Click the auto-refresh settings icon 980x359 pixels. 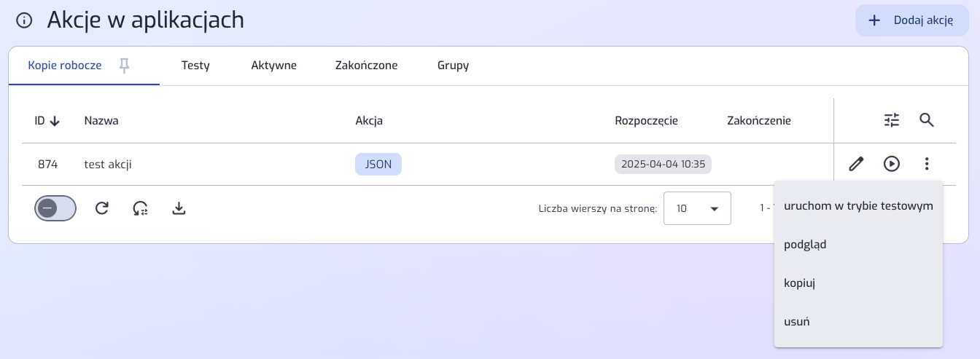click(x=141, y=209)
